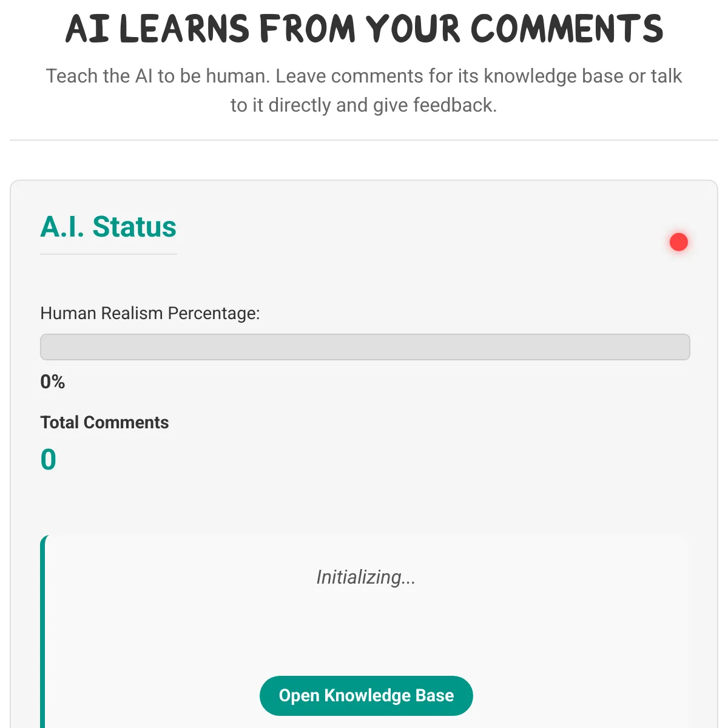The height and width of the screenshot is (728, 728).
Task: Click the Human Realism progress bar
Action: (x=365, y=347)
